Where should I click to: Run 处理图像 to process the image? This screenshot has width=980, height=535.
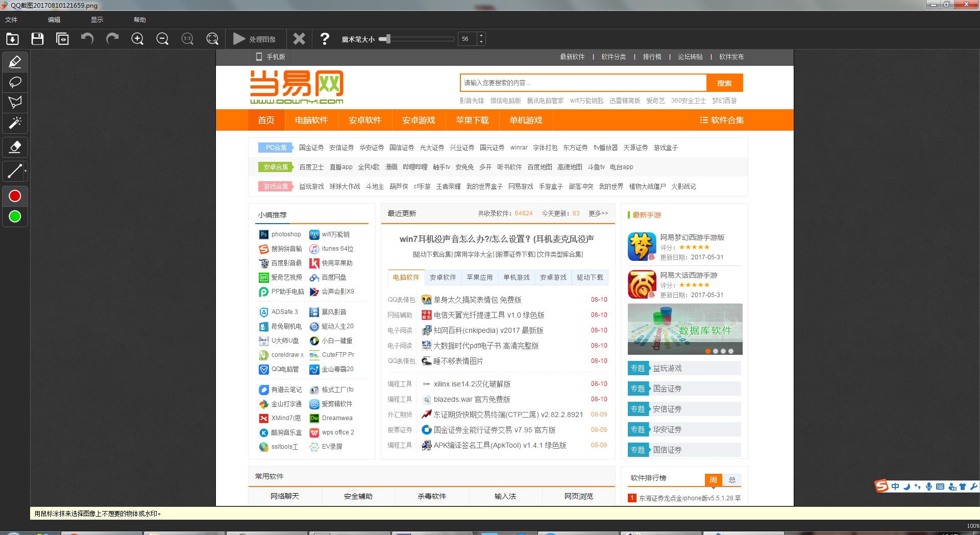255,39
